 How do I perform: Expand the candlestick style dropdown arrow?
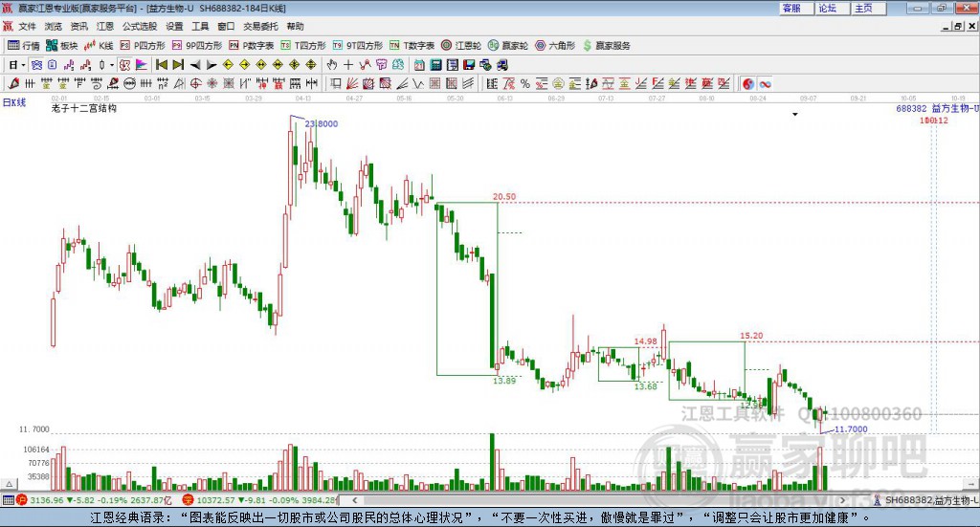tap(112, 65)
